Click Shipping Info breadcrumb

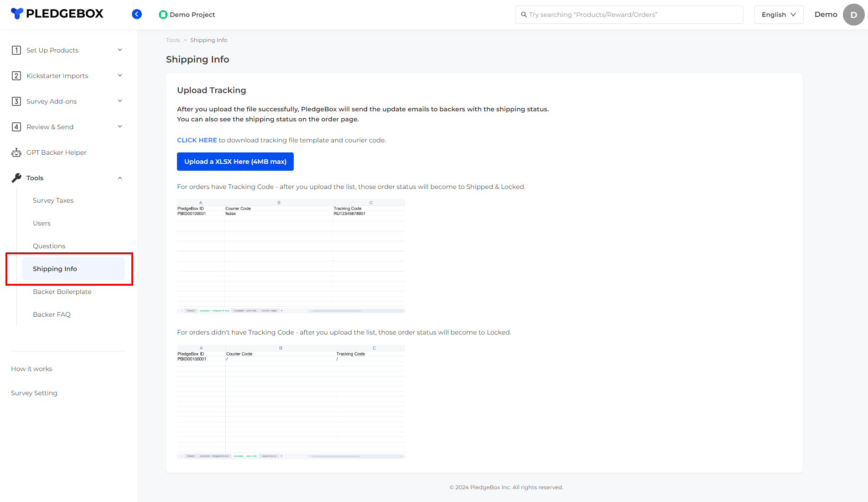click(208, 40)
